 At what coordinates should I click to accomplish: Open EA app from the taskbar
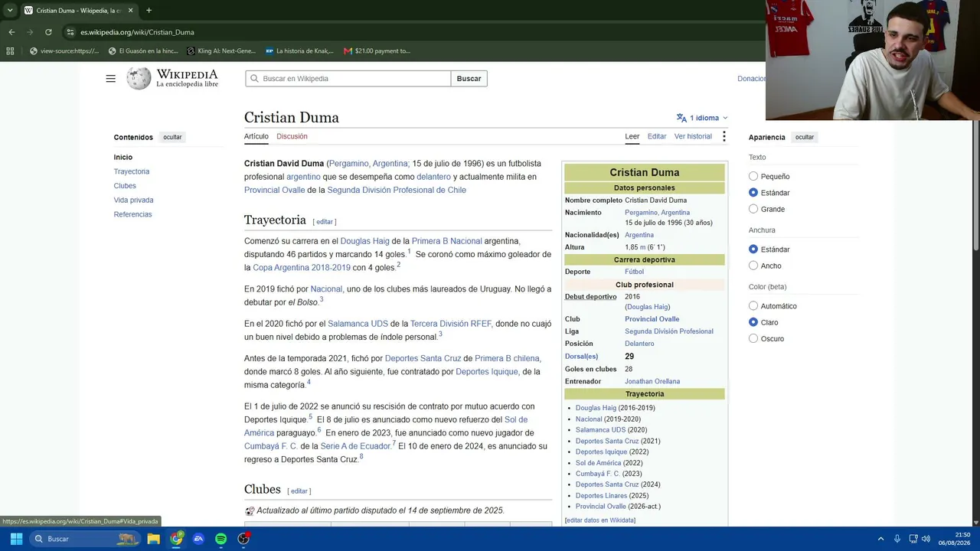tap(199, 539)
